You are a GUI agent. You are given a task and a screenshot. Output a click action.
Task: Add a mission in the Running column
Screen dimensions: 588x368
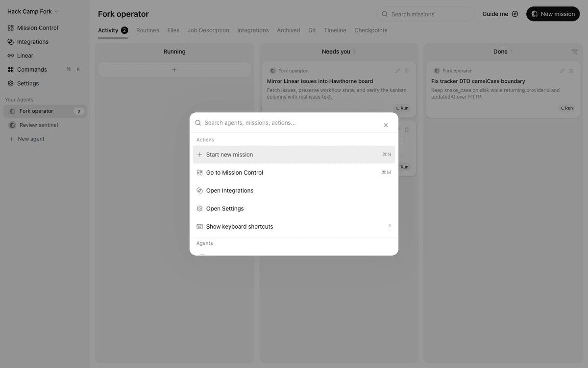coord(174,70)
